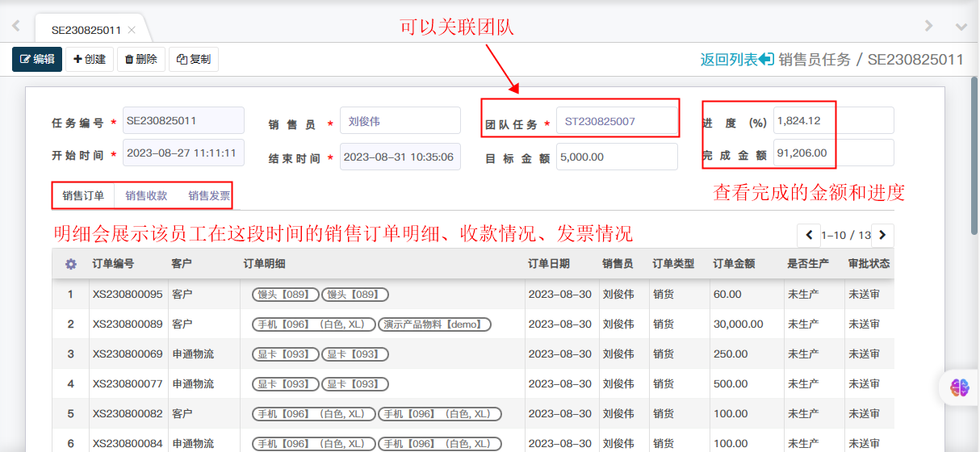Screen dimensions: 980x452
Task: Return to list via 返回列表 link
Action: tap(737, 59)
